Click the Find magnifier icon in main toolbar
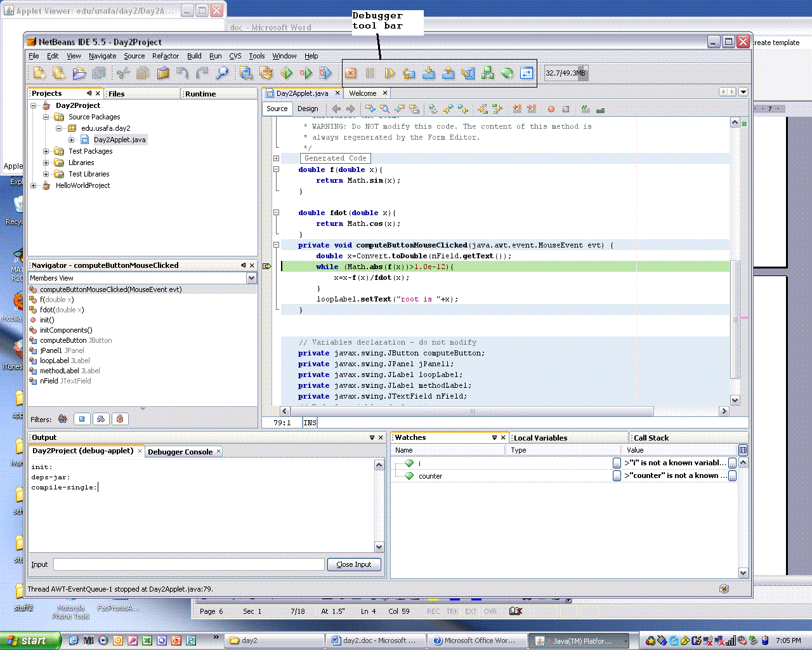 tap(221, 73)
